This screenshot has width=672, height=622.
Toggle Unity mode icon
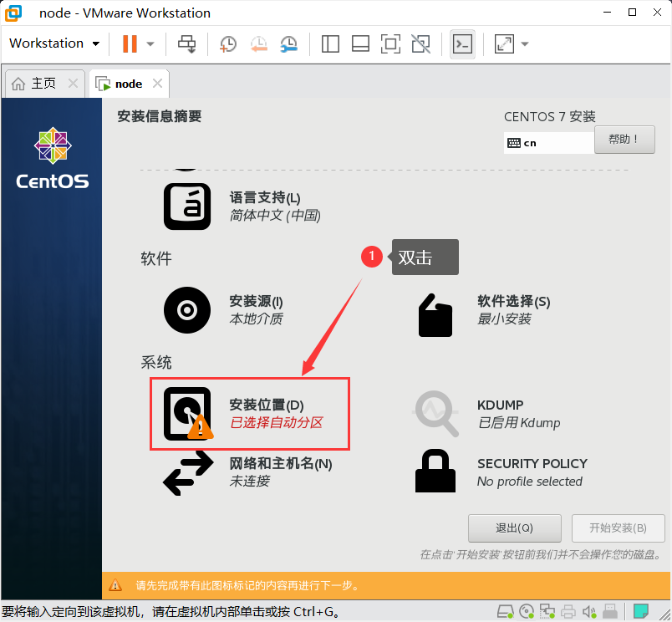[x=421, y=43]
